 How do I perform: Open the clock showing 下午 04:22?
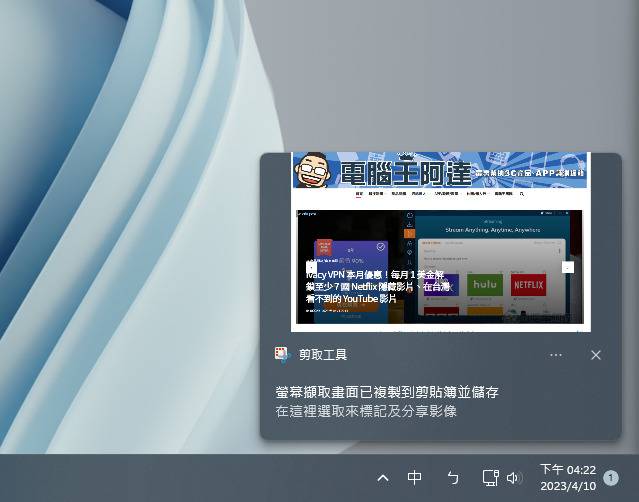pos(567,470)
